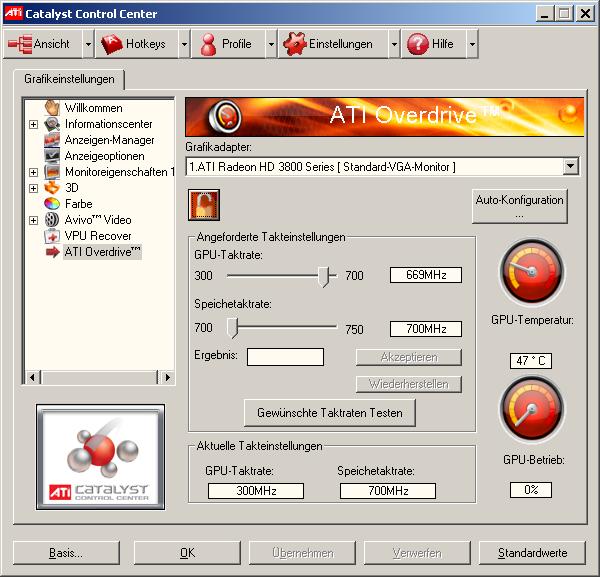
Task: Select the Grafikeinstellungen tab
Action: coord(69,79)
